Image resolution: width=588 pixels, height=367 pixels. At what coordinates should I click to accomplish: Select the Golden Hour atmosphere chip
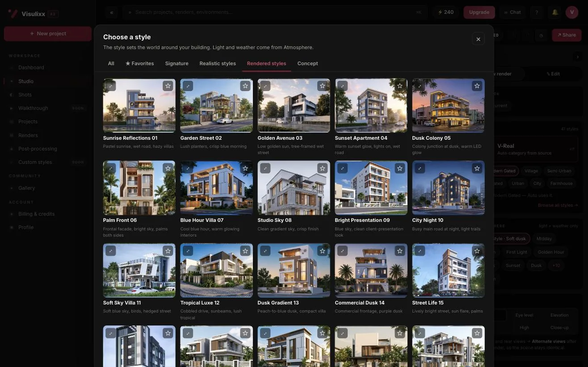point(551,252)
